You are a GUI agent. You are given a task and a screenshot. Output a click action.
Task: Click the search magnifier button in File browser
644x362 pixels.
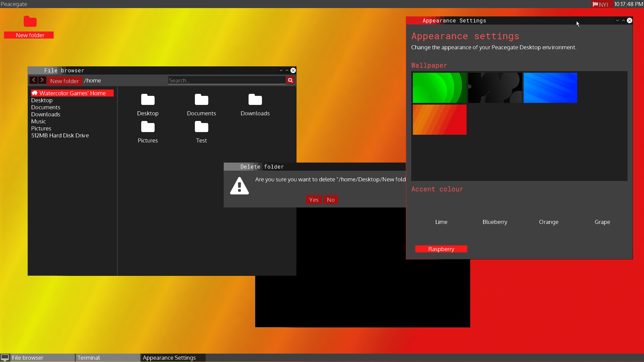point(290,80)
